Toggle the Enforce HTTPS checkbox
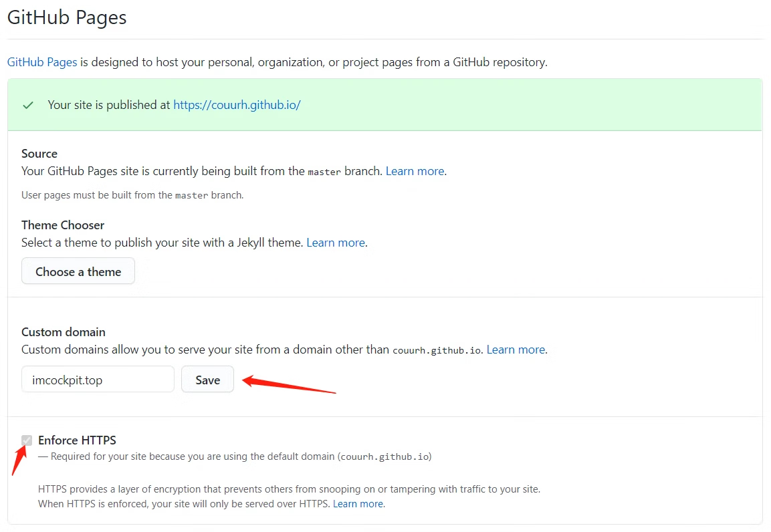 (27, 440)
